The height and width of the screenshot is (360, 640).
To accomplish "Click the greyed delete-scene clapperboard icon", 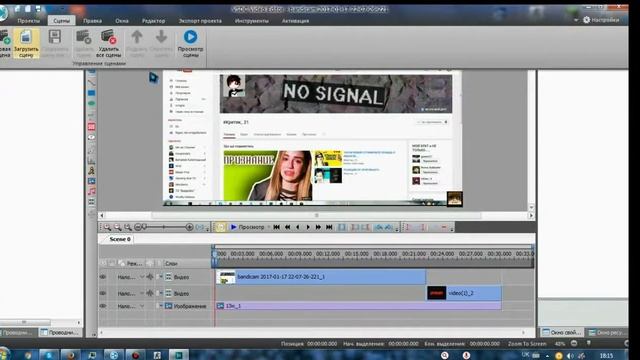I will tap(84, 37).
